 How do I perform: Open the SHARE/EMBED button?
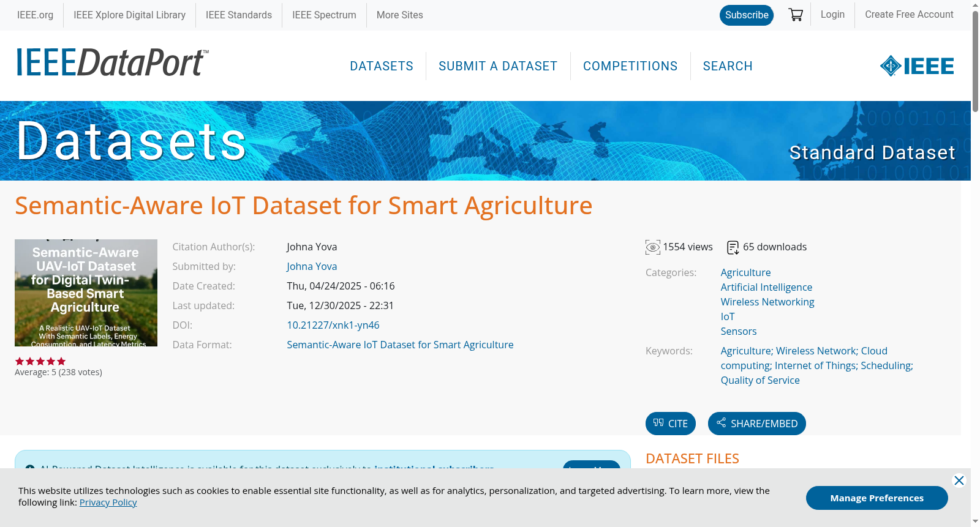click(x=757, y=424)
